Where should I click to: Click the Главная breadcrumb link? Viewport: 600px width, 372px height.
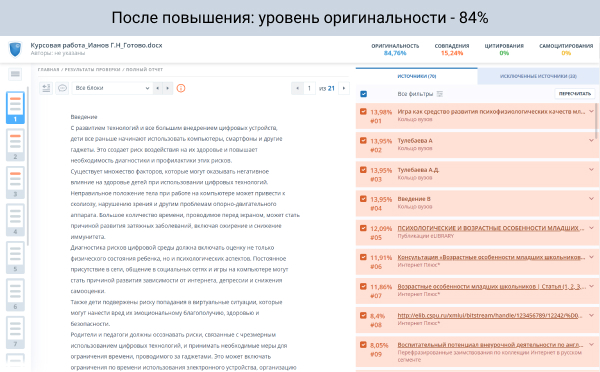tap(48, 70)
